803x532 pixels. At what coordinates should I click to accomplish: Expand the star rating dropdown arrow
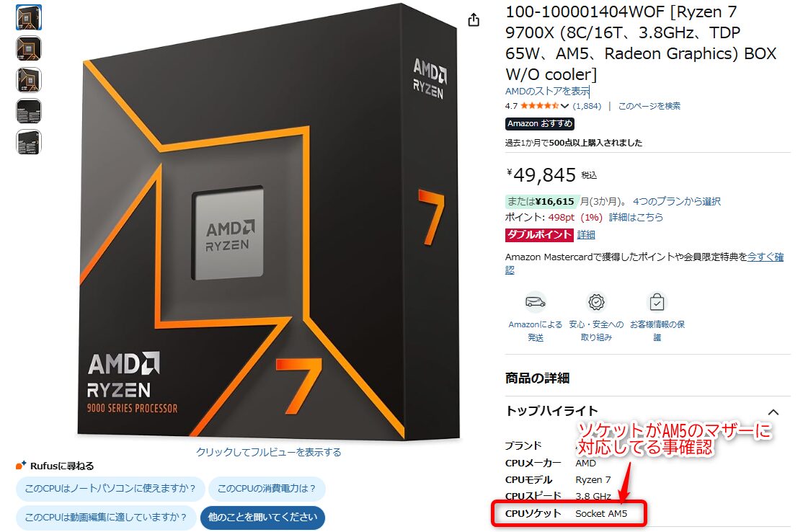point(564,106)
